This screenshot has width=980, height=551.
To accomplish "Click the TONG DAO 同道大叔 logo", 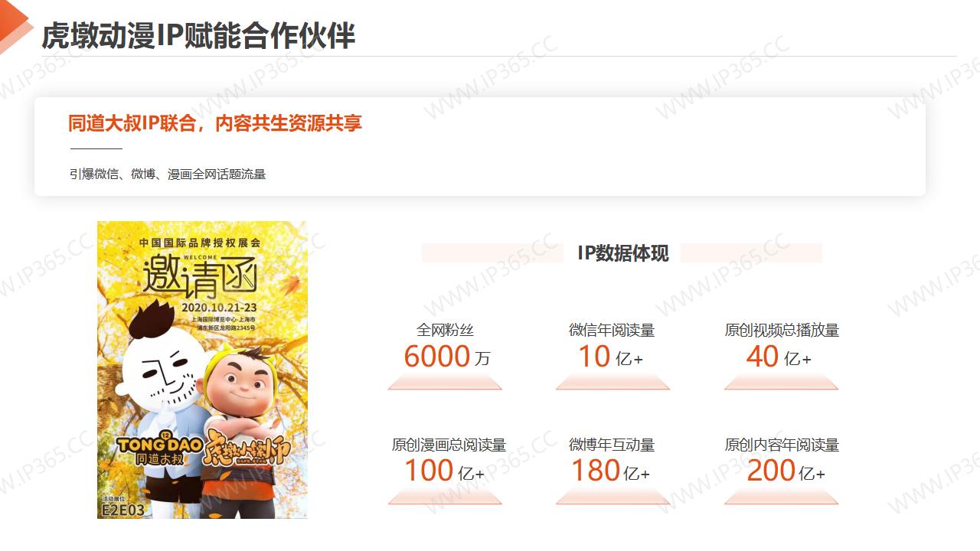I will coord(159,452).
